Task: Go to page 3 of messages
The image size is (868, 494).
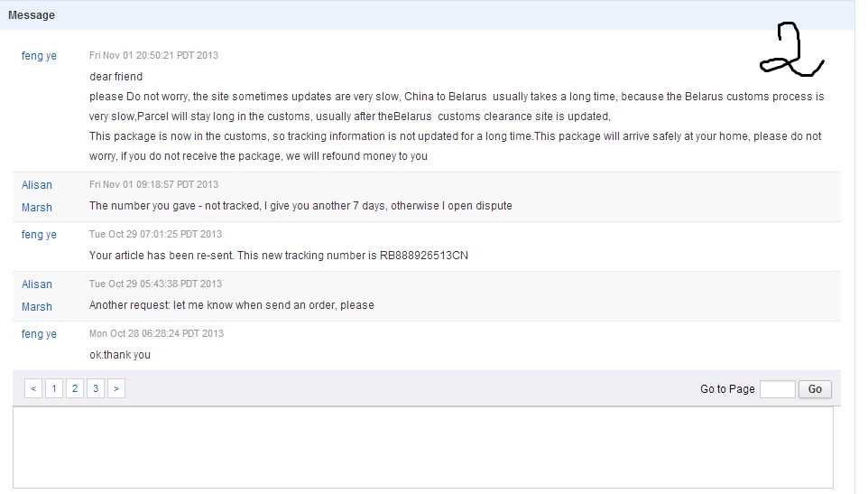Action: click(x=96, y=388)
